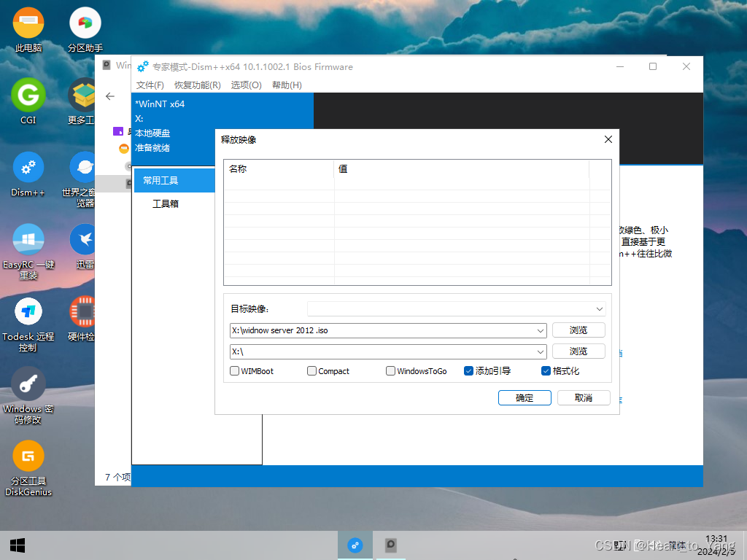The height and width of the screenshot is (560, 747).
Task: Uncheck the 添加引导 checkbox
Action: (469, 371)
